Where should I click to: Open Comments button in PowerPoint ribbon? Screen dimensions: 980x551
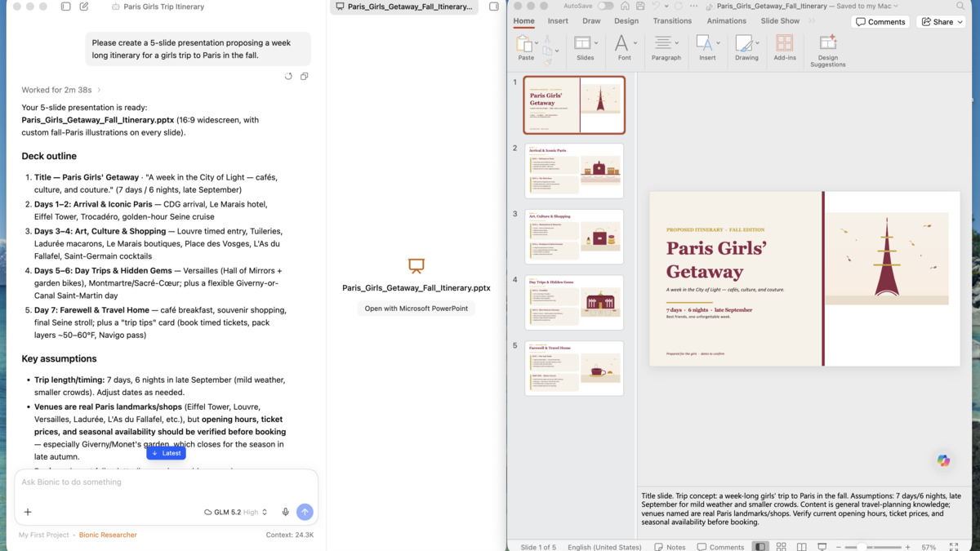click(x=880, y=22)
